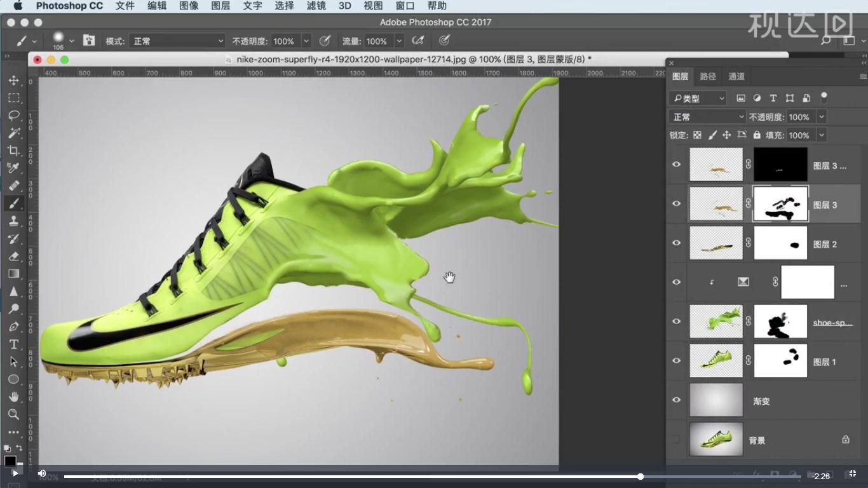Select the Eyedropper tool

coord(13,168)
